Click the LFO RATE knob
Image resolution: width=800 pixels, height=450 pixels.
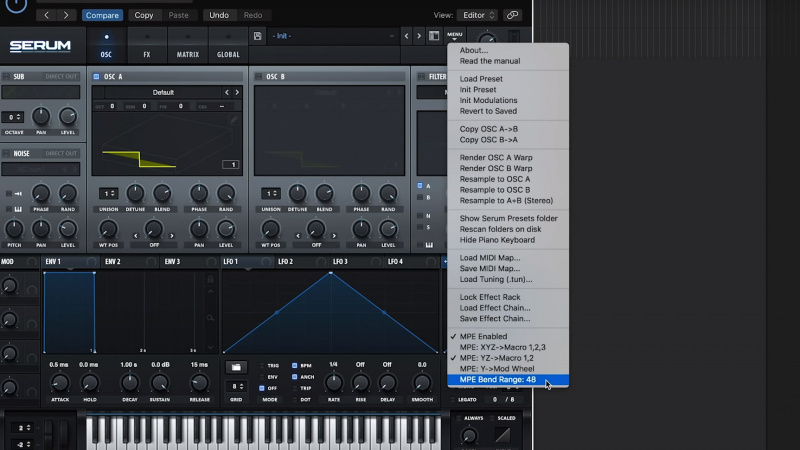coord(334,383)
